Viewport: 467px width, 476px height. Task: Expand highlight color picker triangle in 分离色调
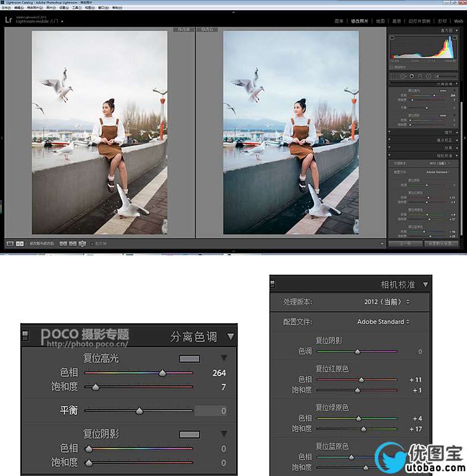coord(224,358)
